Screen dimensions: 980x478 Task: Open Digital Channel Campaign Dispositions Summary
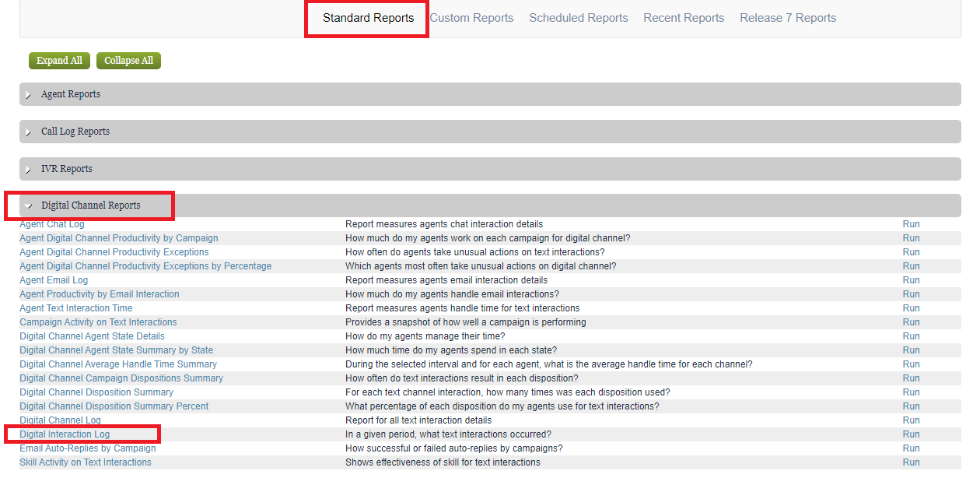tap(121, 378)
